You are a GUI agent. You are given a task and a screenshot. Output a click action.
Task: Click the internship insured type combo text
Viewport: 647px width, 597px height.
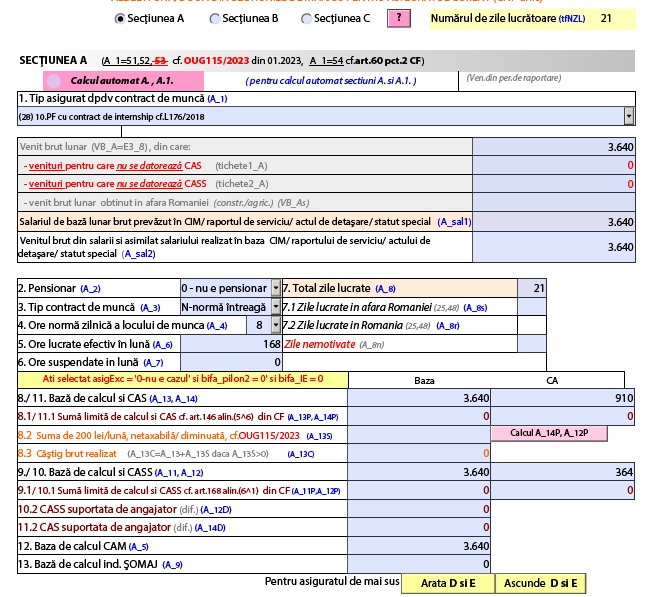point(111,117)
